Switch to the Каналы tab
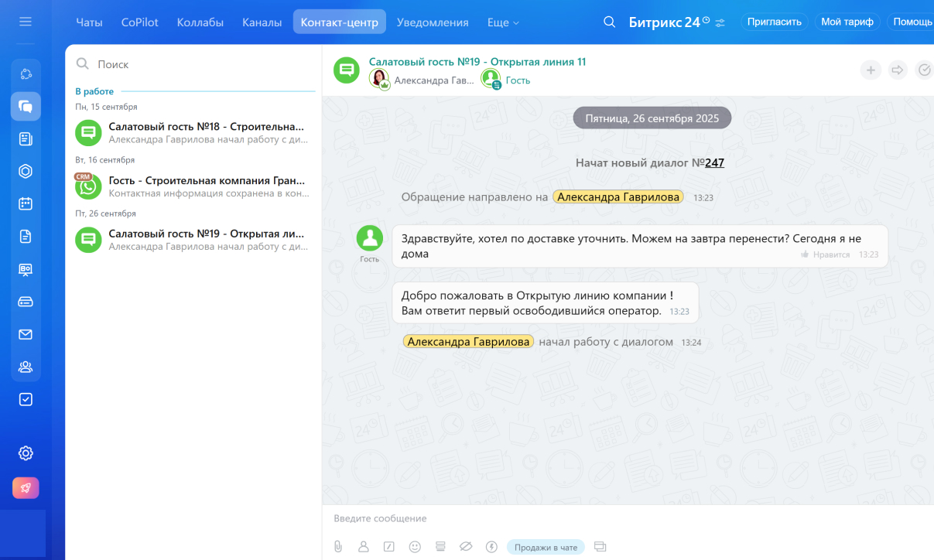Screen dimensions: 934x560 coord(262,22)
